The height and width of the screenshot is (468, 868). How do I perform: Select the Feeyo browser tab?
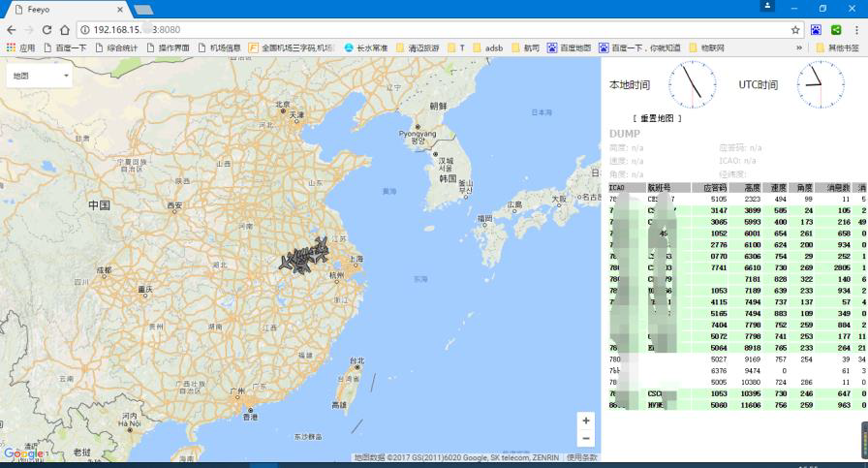(69, 10)
